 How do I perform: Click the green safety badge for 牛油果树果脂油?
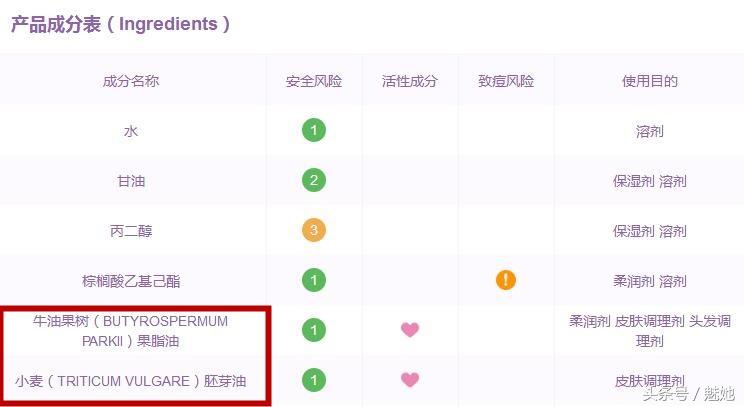(314, 330)
